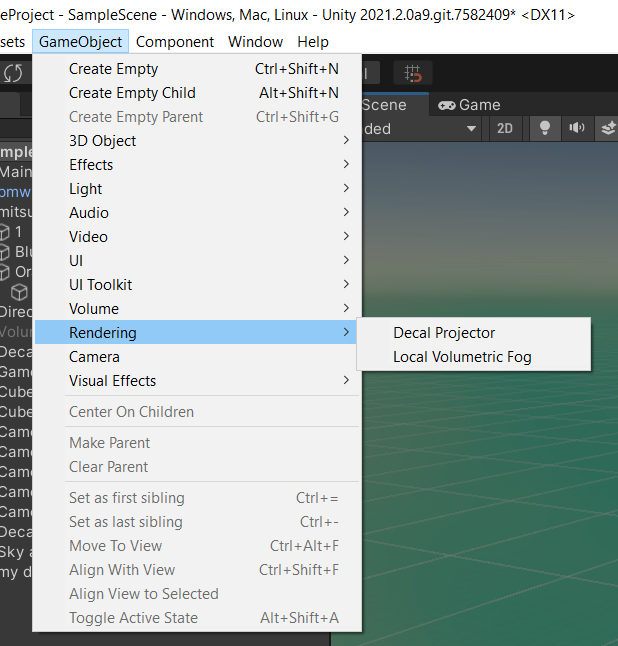Expand the Video submenu
Screen dimensions: 618x646
(x=197, y=236)
